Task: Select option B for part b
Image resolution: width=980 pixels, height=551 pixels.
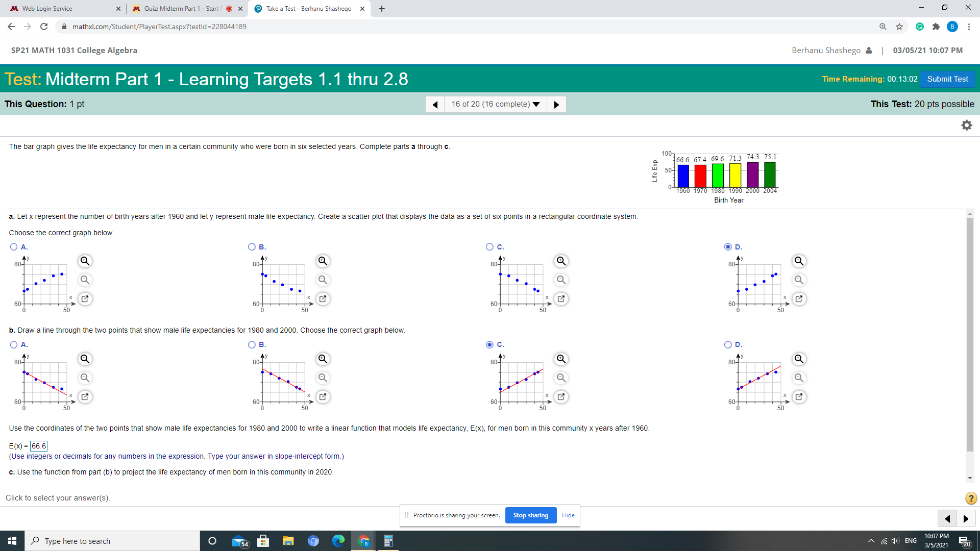Action: [x=252, y=345]
